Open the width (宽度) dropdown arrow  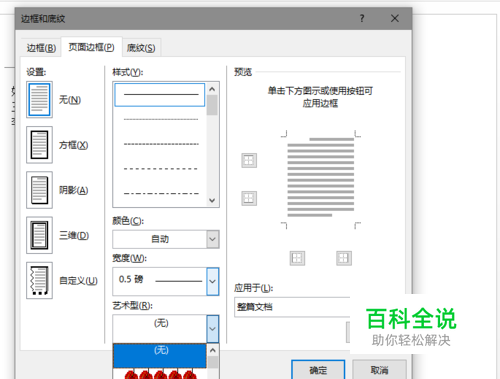212,281
